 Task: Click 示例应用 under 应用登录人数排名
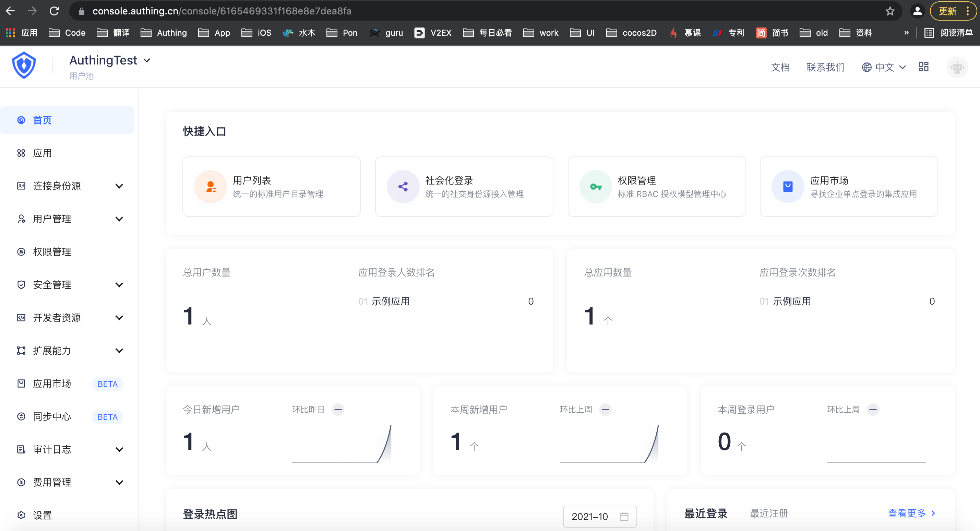[x=390, y=302]
